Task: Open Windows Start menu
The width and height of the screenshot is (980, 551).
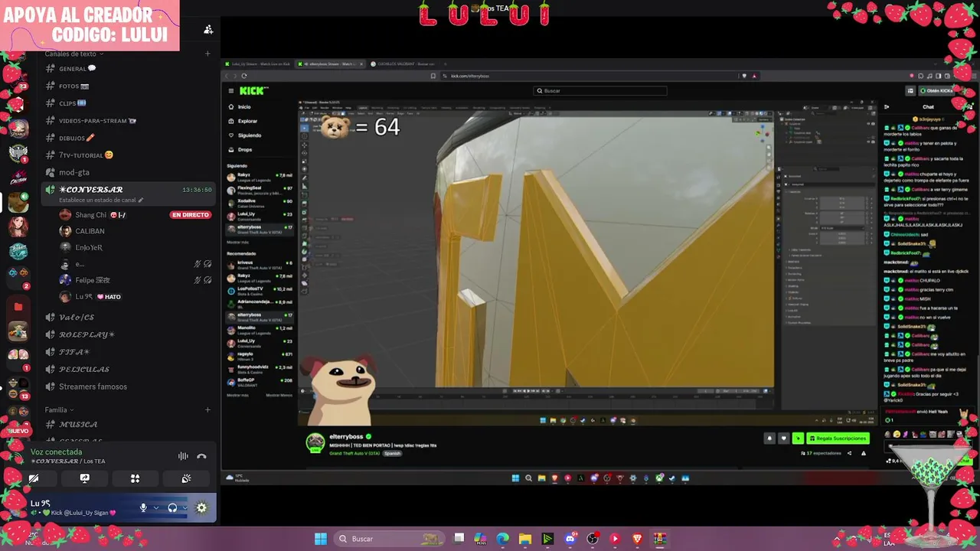Action: point(321,539)
